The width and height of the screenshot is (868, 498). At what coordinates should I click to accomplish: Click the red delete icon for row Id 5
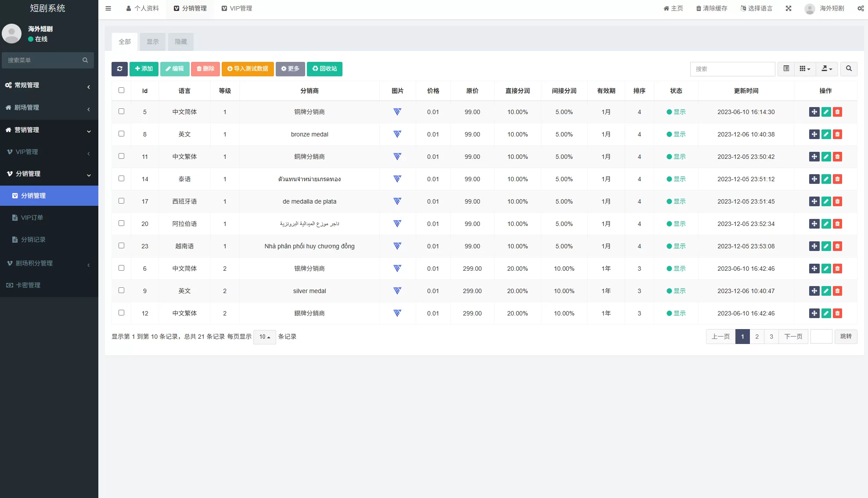[x=837, y=112]
